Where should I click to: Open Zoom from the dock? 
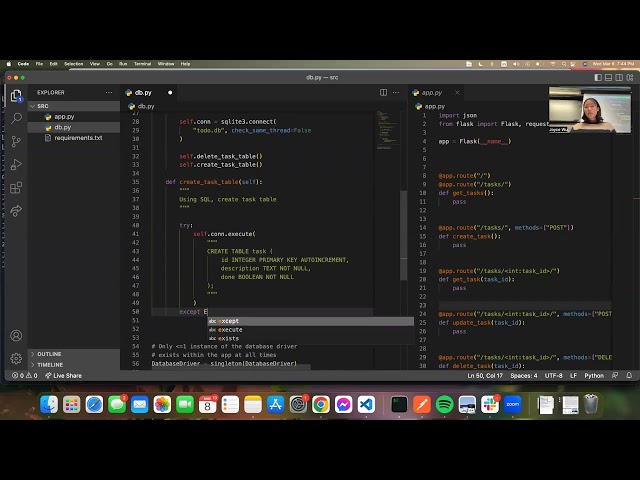coord(512,404)
